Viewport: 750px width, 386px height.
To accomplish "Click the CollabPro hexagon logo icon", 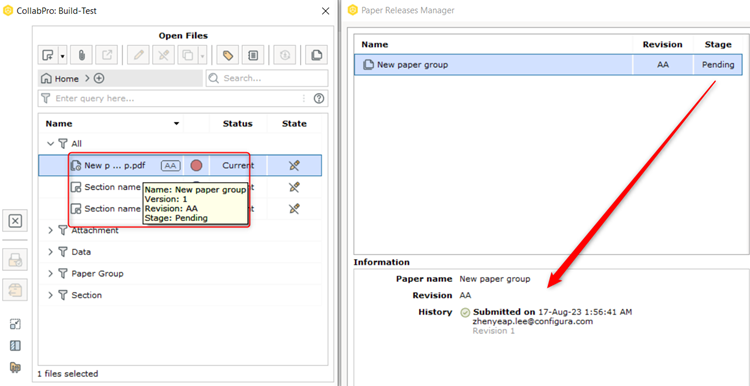I will [8, 10].
